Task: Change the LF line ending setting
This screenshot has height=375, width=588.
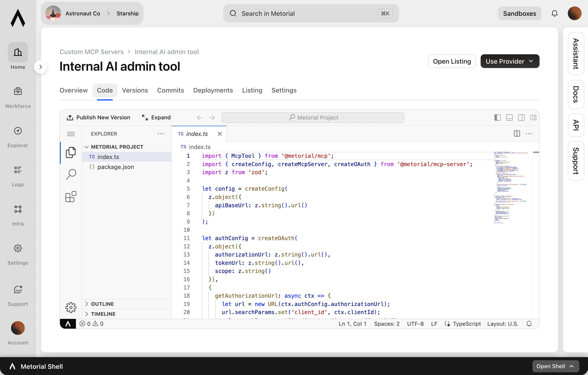Action: (x=434, y=324)
